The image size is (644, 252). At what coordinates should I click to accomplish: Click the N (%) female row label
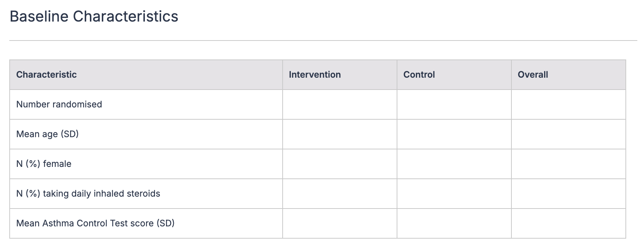[44, 164]
